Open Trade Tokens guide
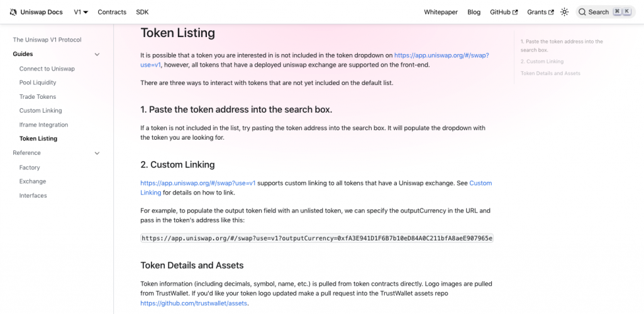 [x=38, y=96]
